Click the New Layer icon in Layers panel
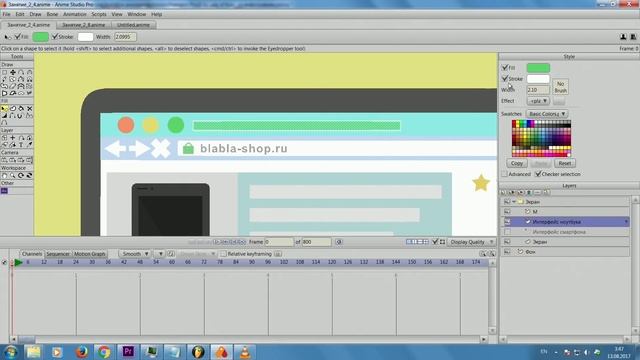Viewport: 640px width, 360px height. (x=503, y=192)
